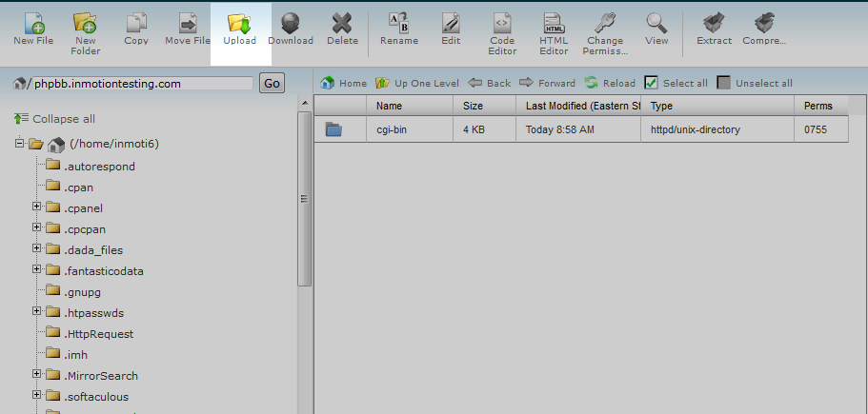Click home icon beside path field
This screenshot has width=868, height=414.
pyautogui.click(x=19, y=83)
